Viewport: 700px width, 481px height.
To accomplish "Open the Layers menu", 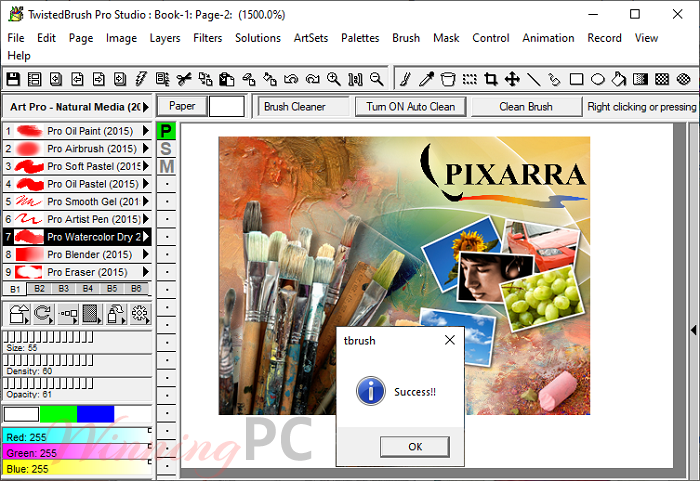I will click(165, 38).
